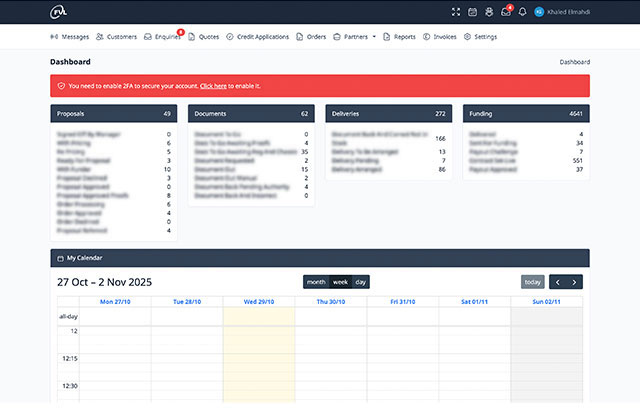This screenshot has width=640, height=420.
Task: Open the Credit Applications page
Action: (x=259, y=36)
